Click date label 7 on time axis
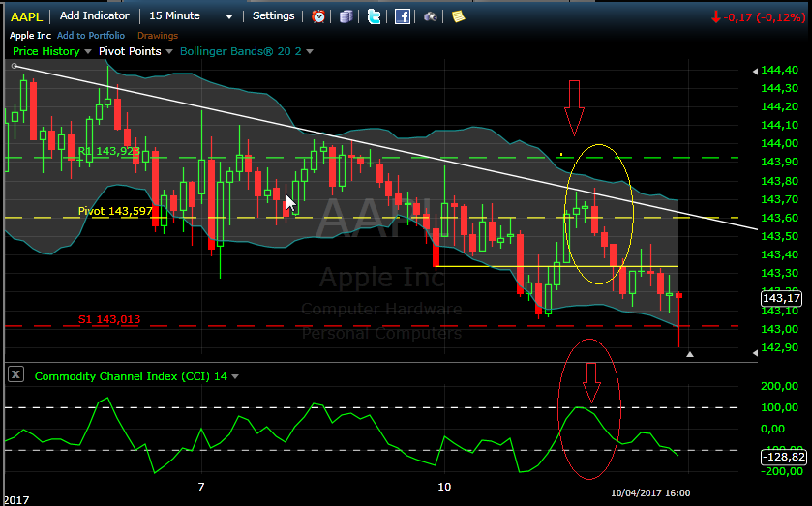Screen dimensions: 812x506 [201, 487]
